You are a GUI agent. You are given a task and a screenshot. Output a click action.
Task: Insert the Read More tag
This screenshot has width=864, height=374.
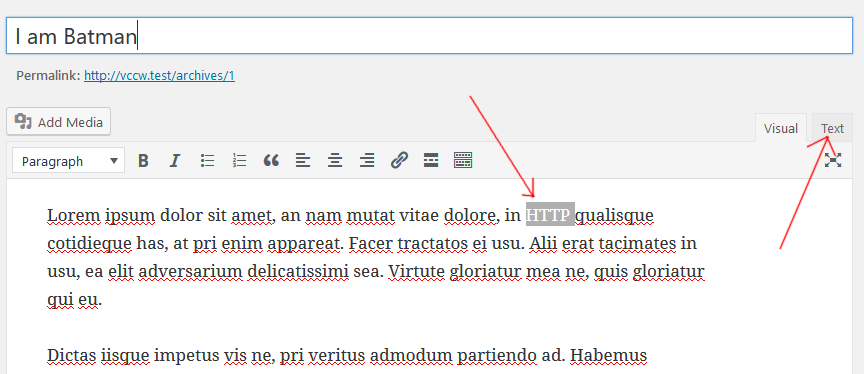pyautogui.click(x=431, y=161)
